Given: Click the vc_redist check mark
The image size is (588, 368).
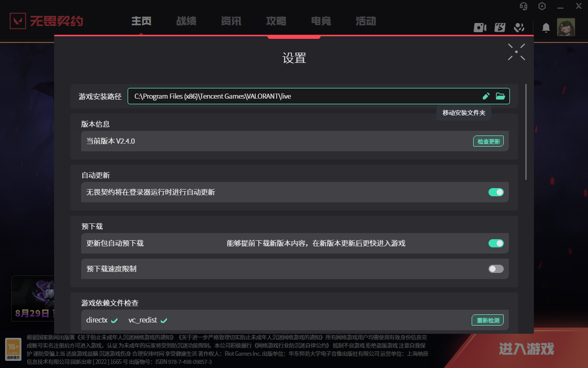Looking at the screenshot, I should pyautogui.click(x=164, y=320).
